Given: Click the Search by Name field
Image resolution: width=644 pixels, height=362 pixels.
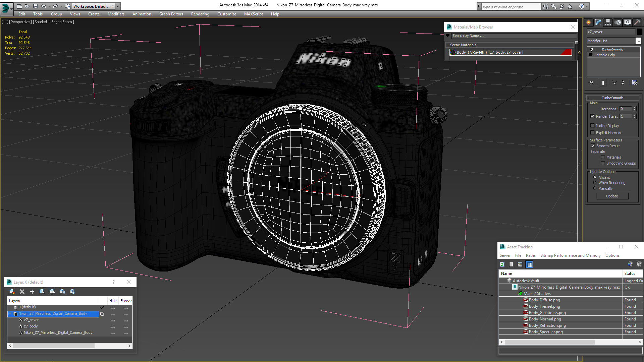Looking at the screenshot, I should tap(513, 36).
